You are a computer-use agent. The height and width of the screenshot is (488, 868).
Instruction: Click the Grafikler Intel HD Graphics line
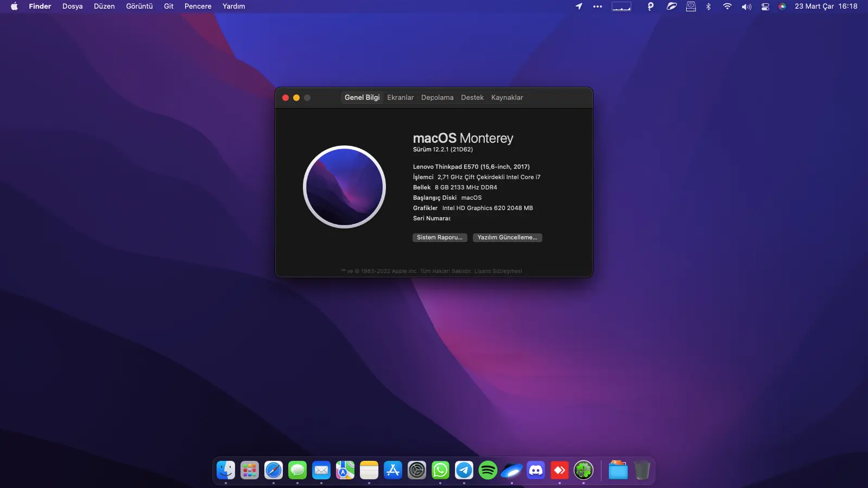[473, 208]
